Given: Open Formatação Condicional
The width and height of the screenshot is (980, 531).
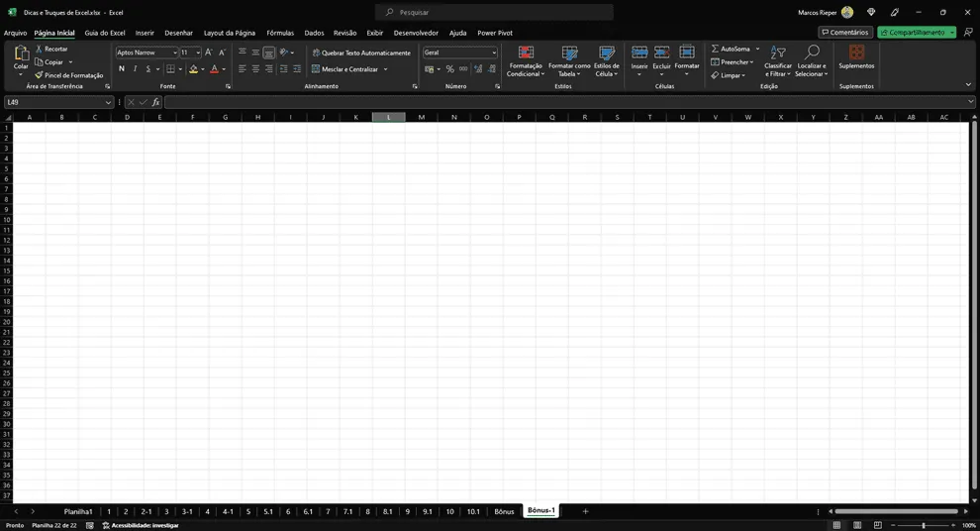Looking at the screenshot, I should pos(526,61).
